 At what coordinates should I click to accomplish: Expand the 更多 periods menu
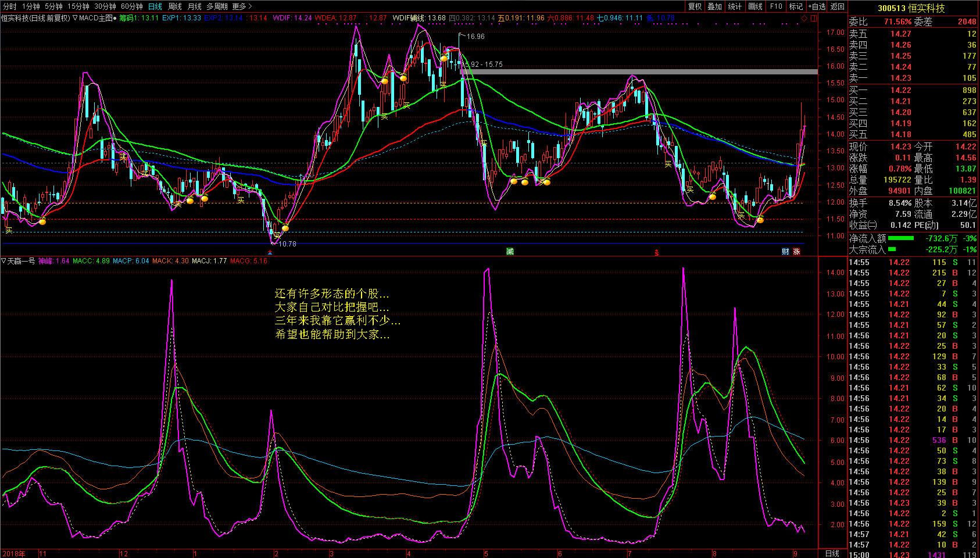click(x=242, y=6)
